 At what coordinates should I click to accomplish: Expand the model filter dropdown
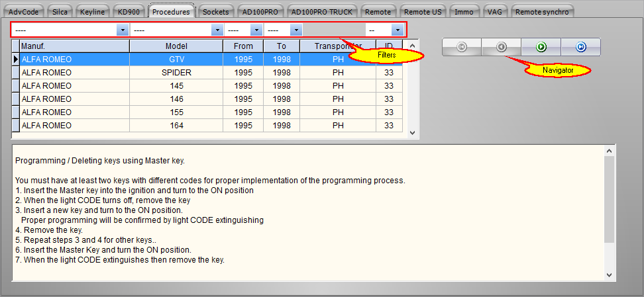pos(217,30)
